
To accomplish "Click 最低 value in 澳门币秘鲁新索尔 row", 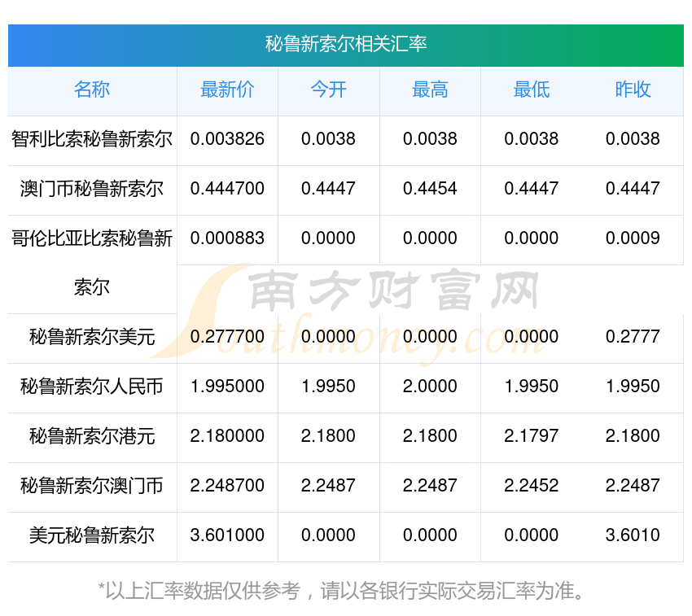I will point(532,189).
